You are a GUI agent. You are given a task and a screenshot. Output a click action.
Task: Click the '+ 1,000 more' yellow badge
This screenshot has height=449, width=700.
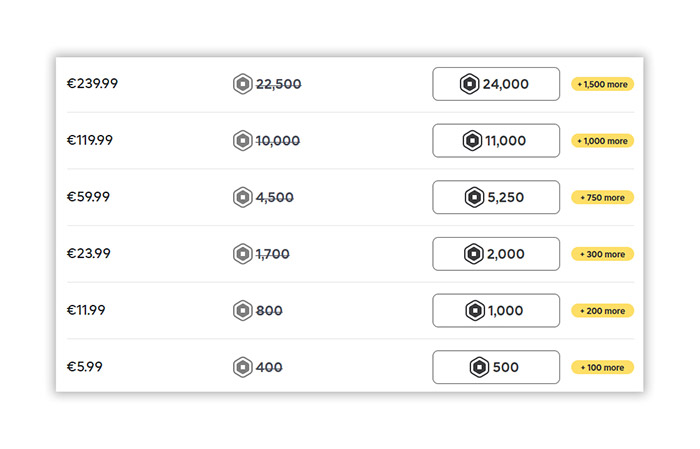click(x=602, y=141)
